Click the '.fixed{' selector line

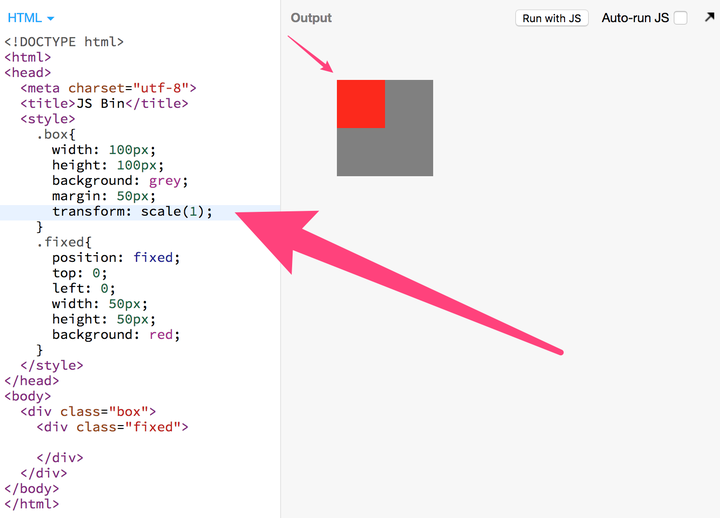click(x=64, y=242)
